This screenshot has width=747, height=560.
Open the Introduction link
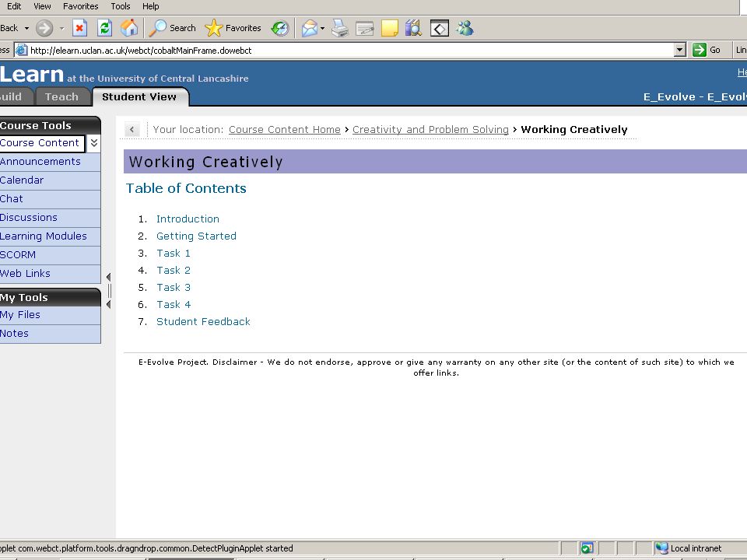(x=188, y=219)
